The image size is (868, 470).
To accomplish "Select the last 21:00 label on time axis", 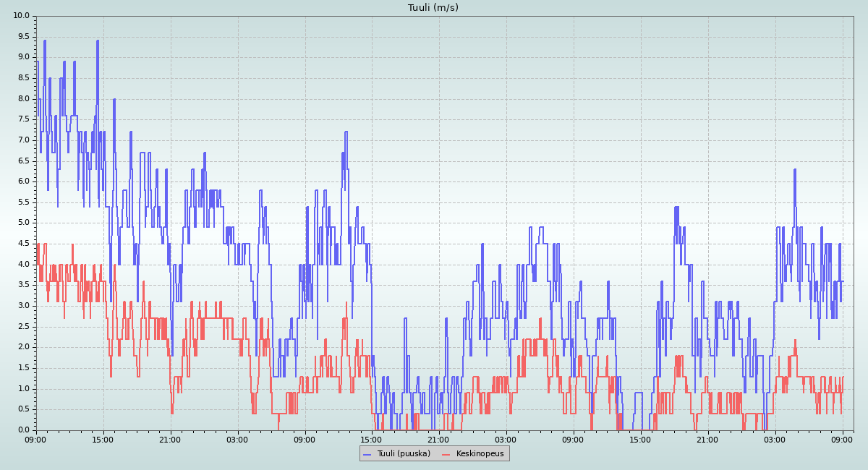I will [x=707, y=439].
